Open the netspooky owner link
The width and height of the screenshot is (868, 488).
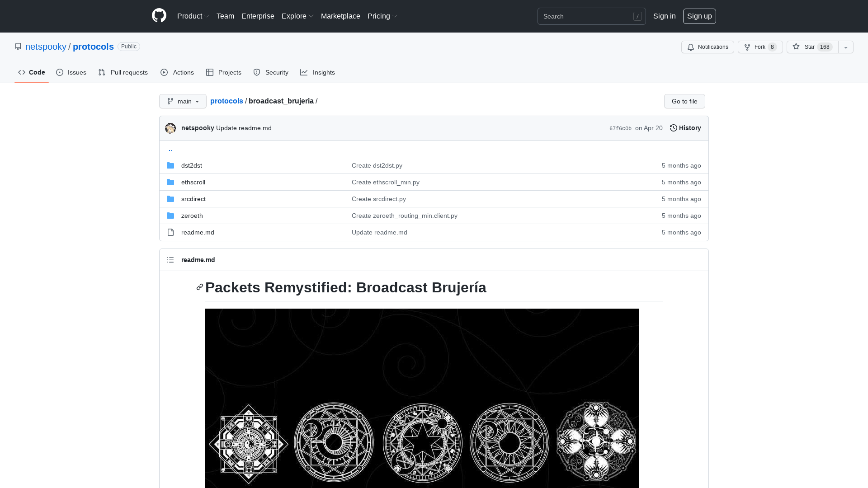click(x=46, y=47)
